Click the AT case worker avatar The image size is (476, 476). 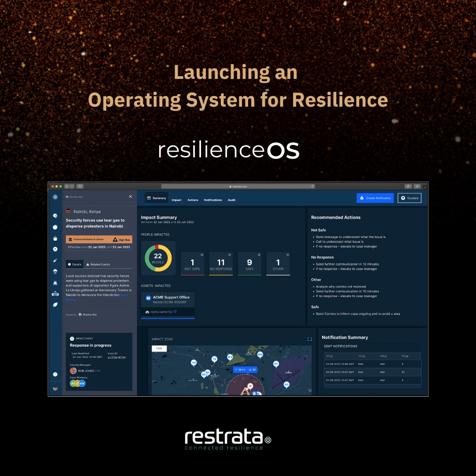pyautogui.click(x=73, y=383)
